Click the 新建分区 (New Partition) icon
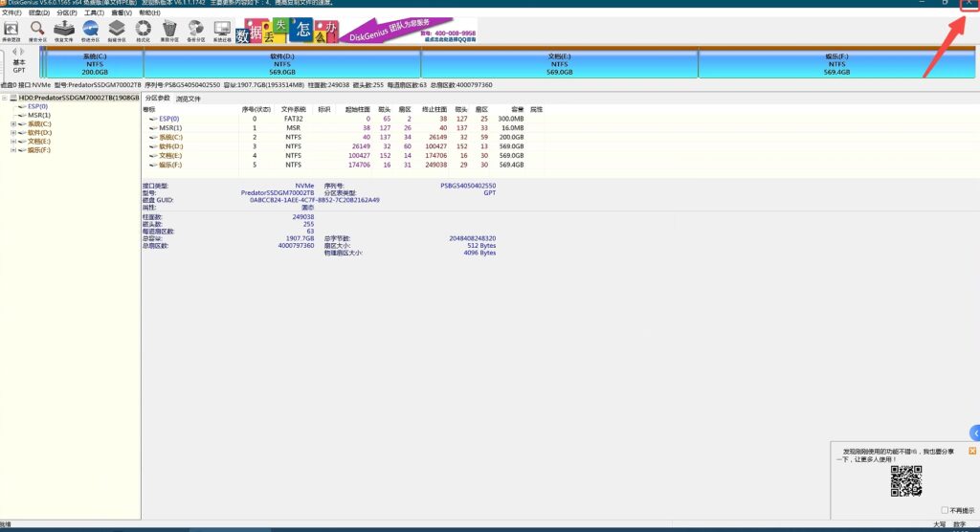Viewport: 980px width, 532px height. [116, 31]
